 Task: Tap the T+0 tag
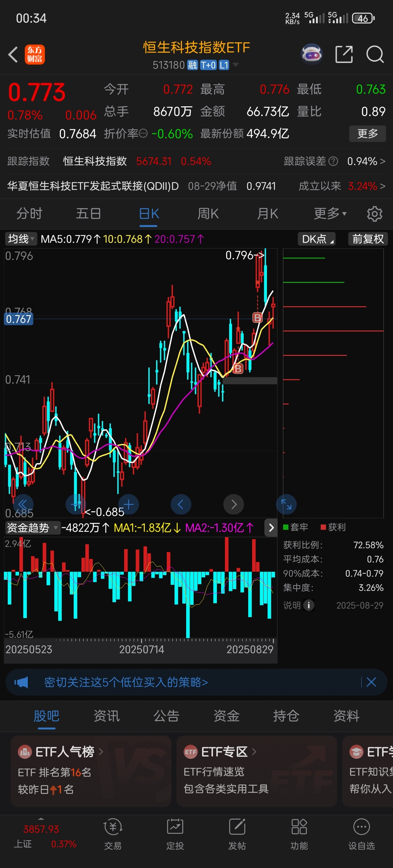tap(208, 65)
